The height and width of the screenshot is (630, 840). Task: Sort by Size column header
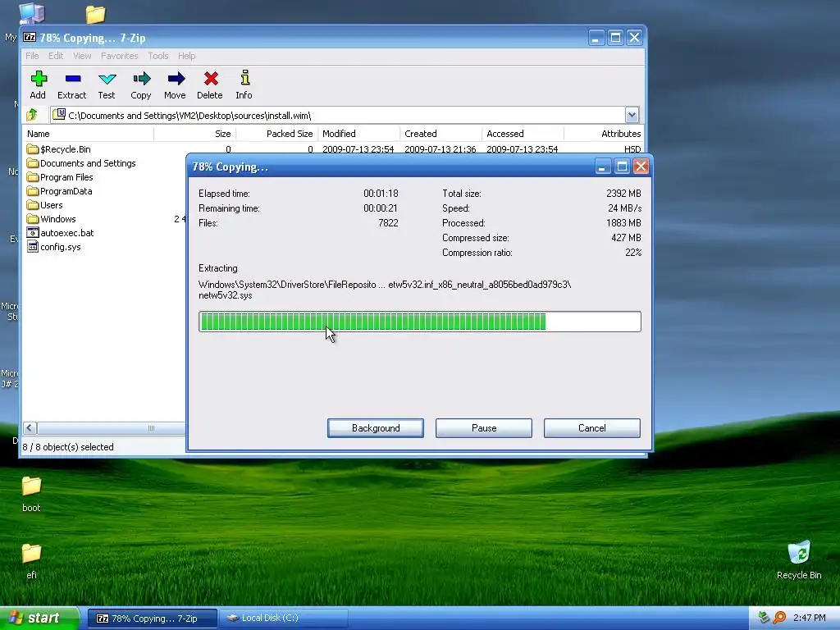[195, 134]
